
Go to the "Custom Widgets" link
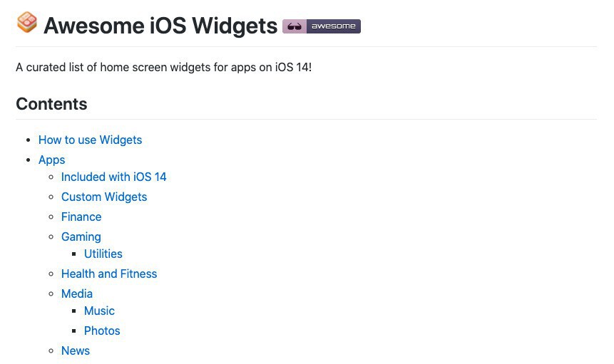(x=103, y=197)
